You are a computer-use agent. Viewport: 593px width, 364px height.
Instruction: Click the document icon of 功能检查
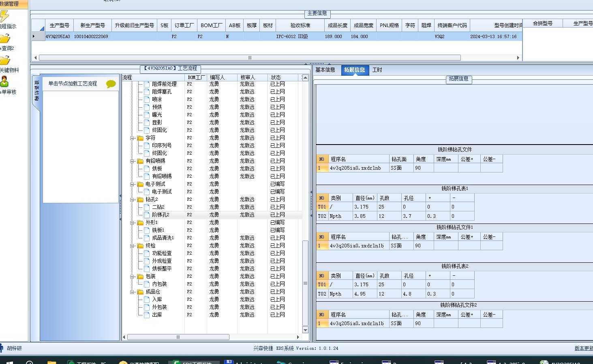tap(147, 253)
